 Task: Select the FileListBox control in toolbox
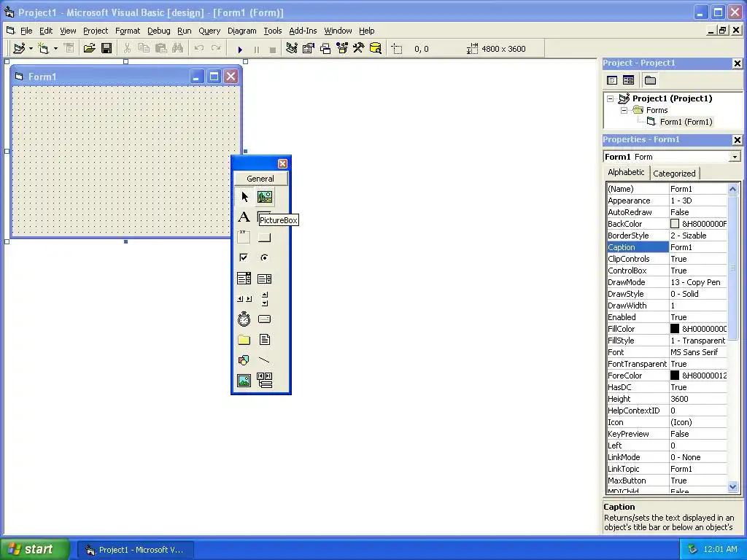264,340
